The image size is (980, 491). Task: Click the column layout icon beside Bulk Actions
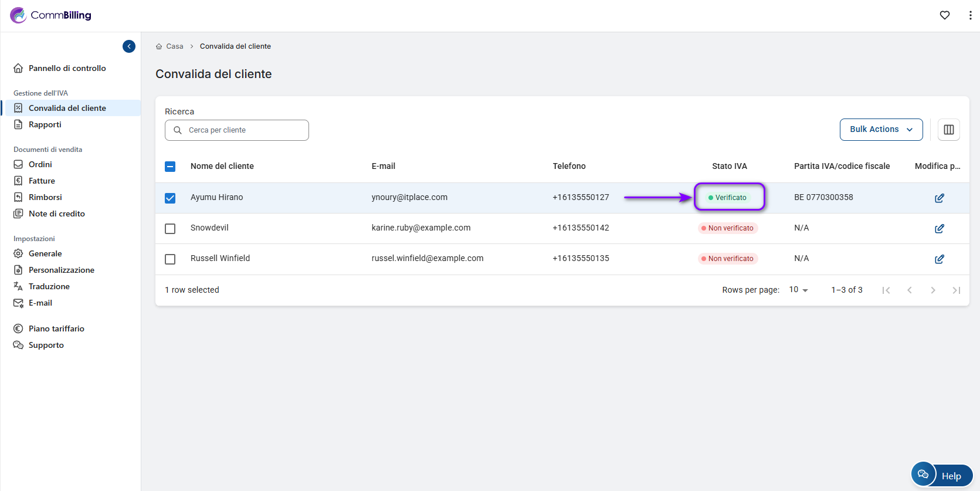(948, 130)
